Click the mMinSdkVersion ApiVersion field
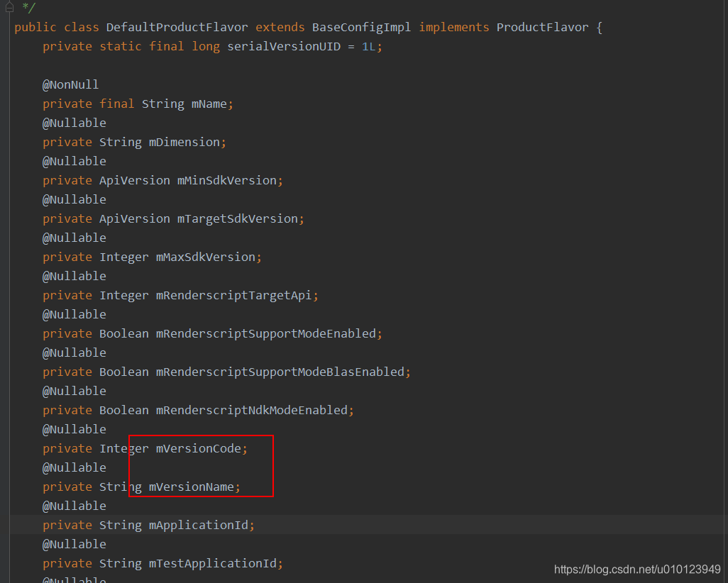Viewport: 728px width, 583px height. click(226, 180)
